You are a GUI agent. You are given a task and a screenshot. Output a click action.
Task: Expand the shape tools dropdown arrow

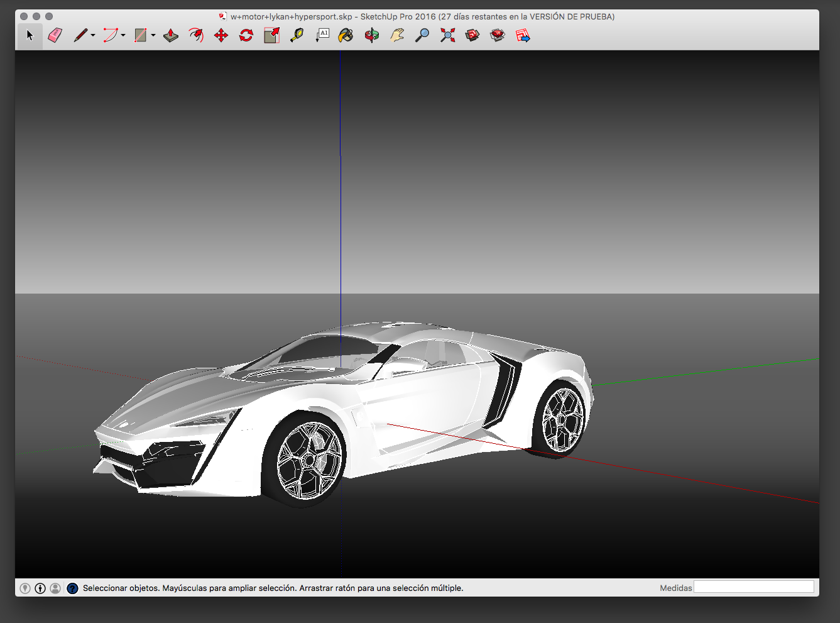pyautogui.click(x=153, y=36)
